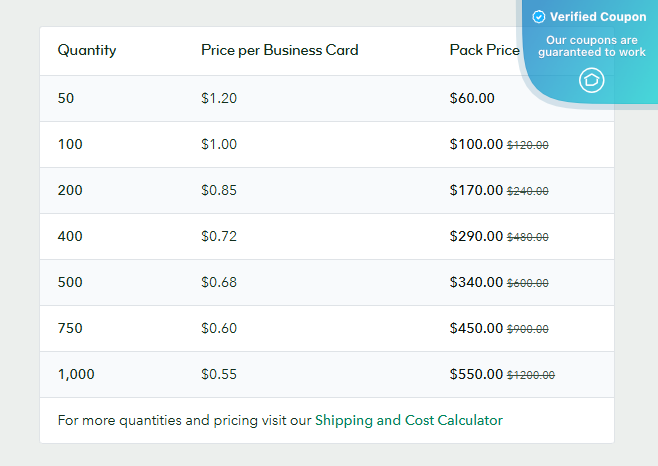Click the crossed-out $480.00 original price
The image size is (658, 466).
coord(528,237)
